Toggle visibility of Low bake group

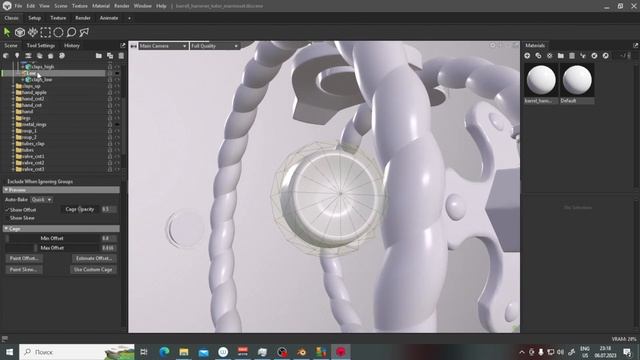tap(117, 73)
